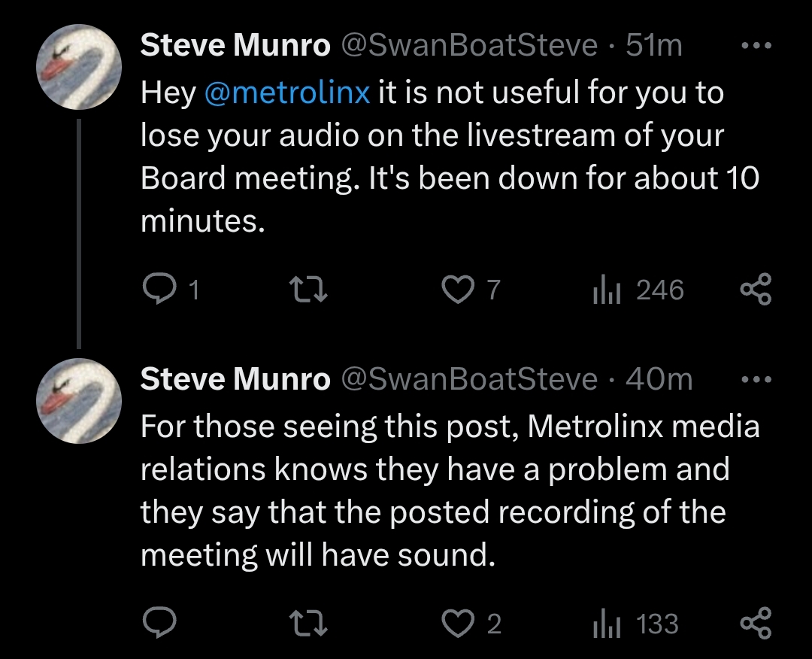Open more options menu on first tweet
The image size is (812, 659).
(x=756, y=46)
